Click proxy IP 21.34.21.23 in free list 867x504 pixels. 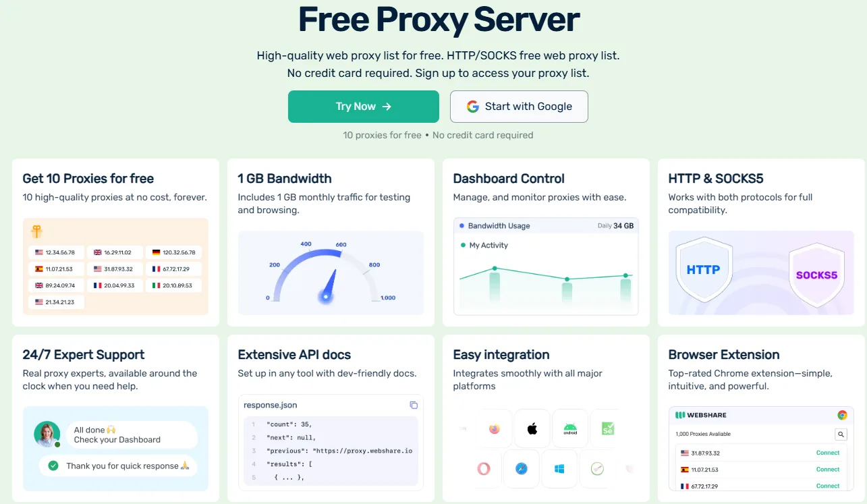[x=60, y=302]
